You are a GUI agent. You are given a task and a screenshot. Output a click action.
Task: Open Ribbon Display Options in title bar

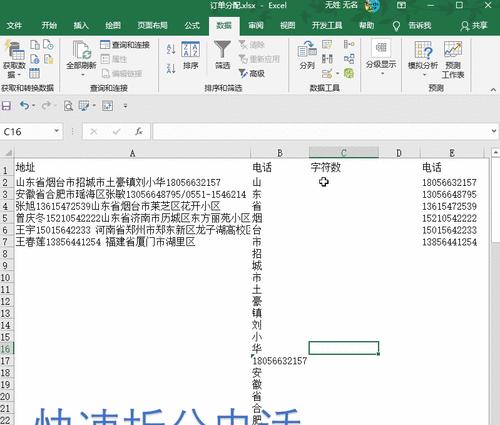[402, 5]
